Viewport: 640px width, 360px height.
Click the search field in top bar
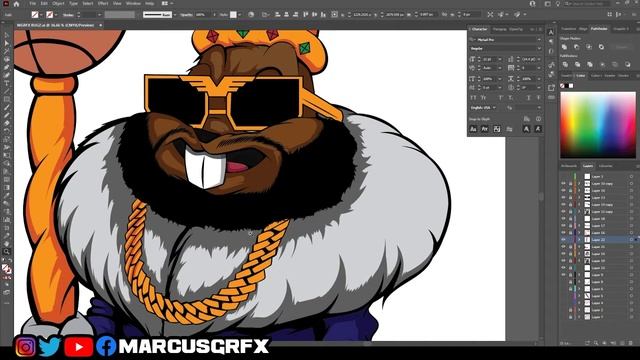pos(588,4)
